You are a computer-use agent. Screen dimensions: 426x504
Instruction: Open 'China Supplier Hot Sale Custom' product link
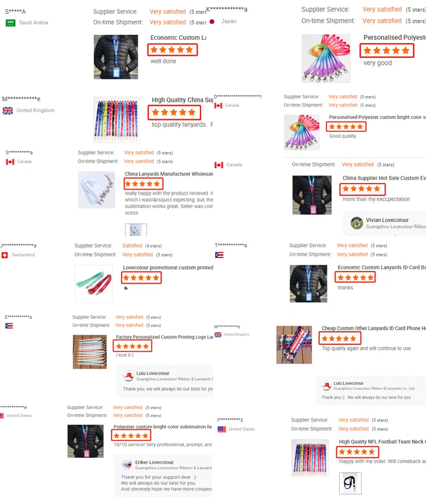point(384,178)
